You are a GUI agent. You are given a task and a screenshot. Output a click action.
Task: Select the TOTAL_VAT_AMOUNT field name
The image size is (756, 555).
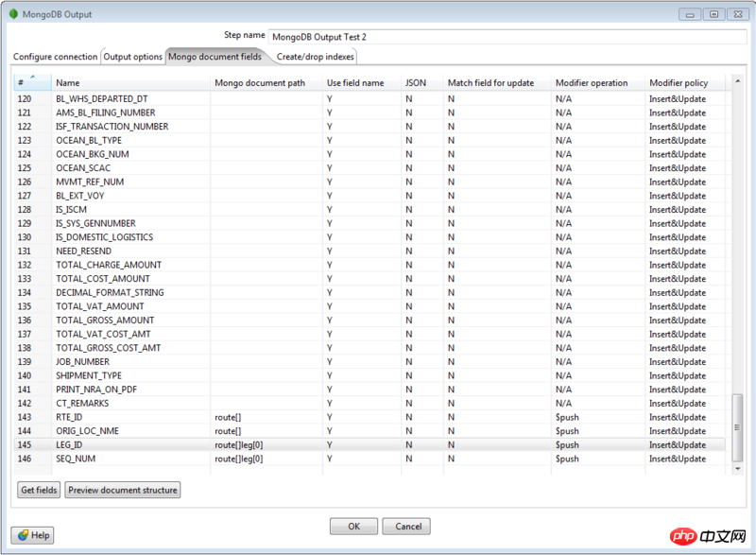[x=100, y=306]
